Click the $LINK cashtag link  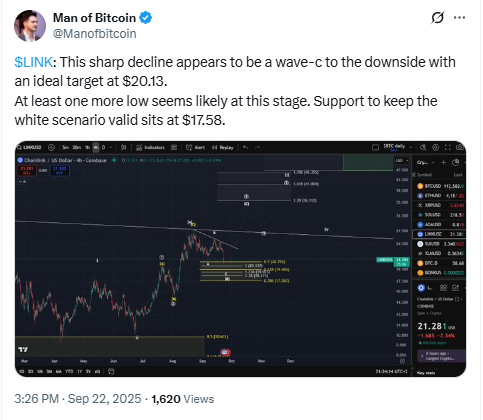point(33,62)
